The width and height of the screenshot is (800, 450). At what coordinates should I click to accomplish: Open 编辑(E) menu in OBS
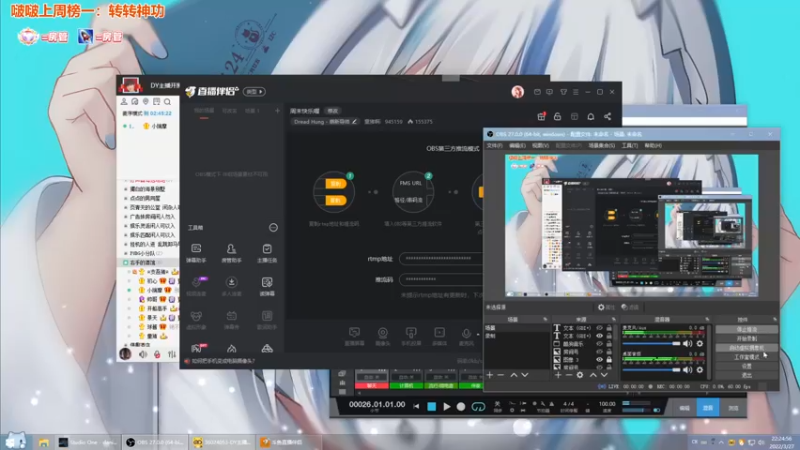point(517,145)
